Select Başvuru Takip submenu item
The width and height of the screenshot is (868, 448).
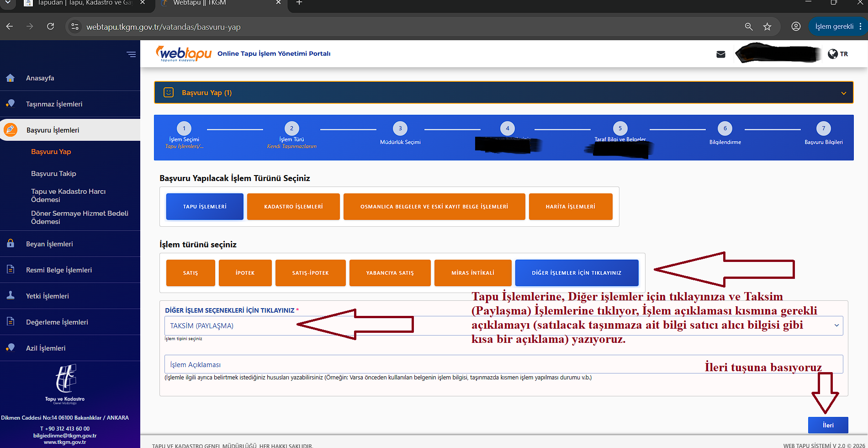pyautogui.click(x=53, y=174)
